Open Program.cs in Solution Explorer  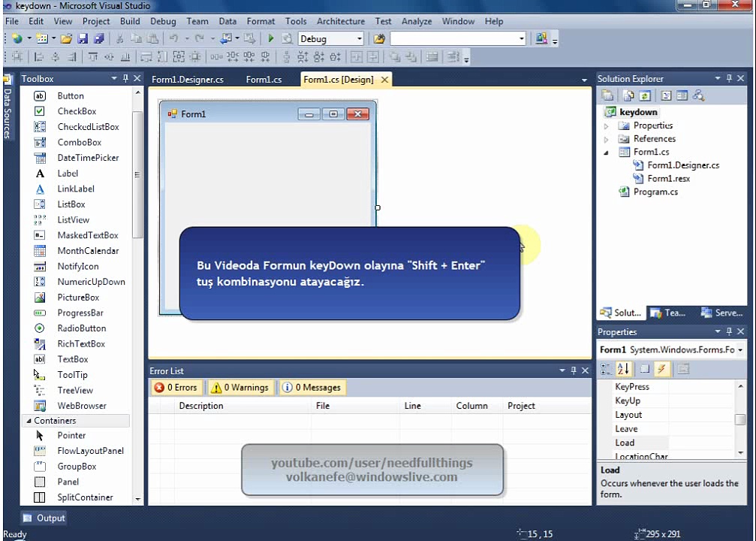coord(655,192)
